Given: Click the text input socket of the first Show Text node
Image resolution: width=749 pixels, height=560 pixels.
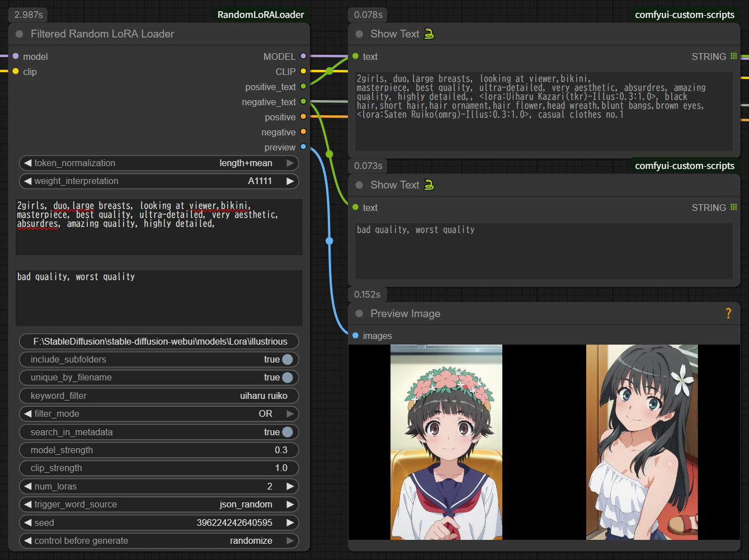Looking at the screenshot, I should click(x=355, y=56).
